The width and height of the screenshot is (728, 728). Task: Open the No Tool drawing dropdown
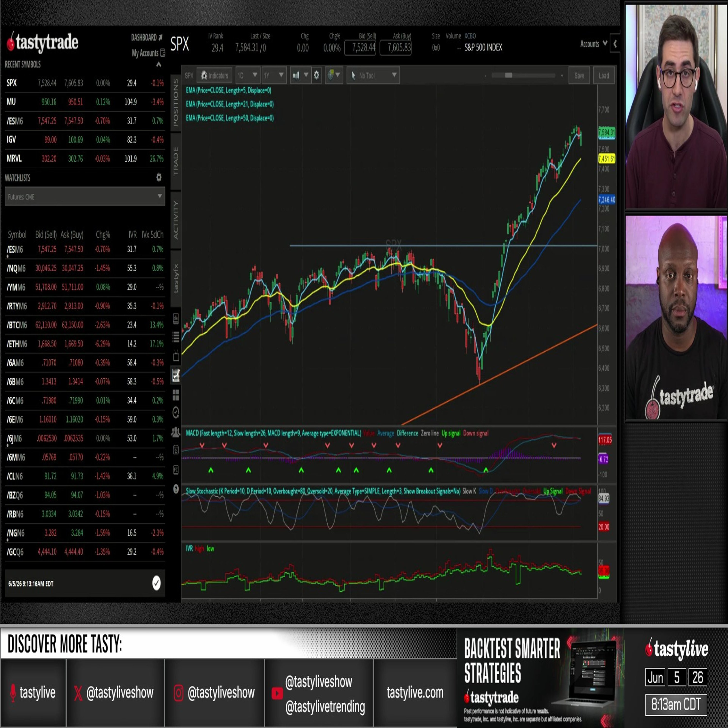coord(373,75)
